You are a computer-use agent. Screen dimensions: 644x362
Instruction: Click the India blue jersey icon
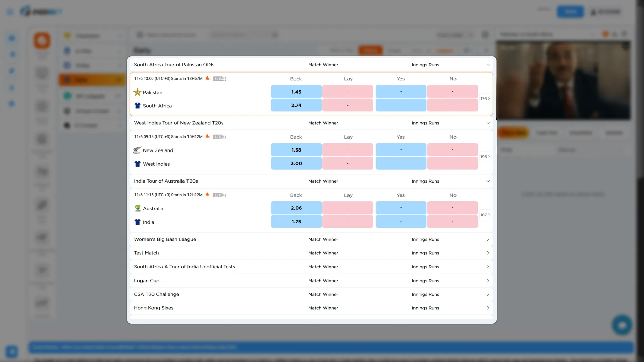click(x=137, y=222)
